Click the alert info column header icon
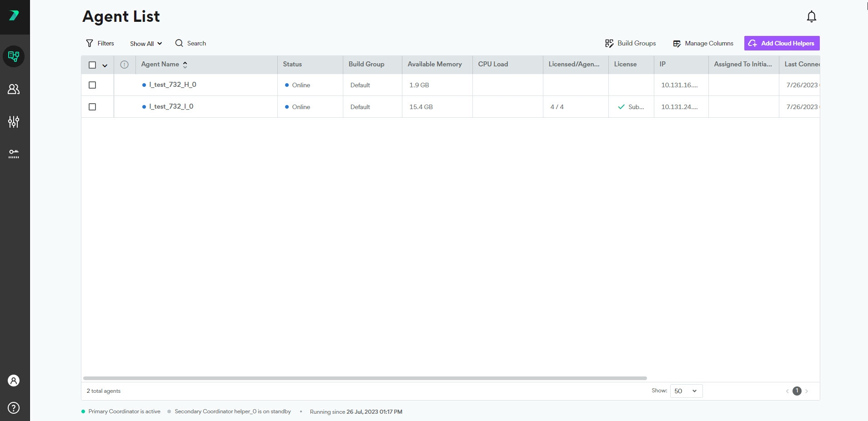 point(124,65)
